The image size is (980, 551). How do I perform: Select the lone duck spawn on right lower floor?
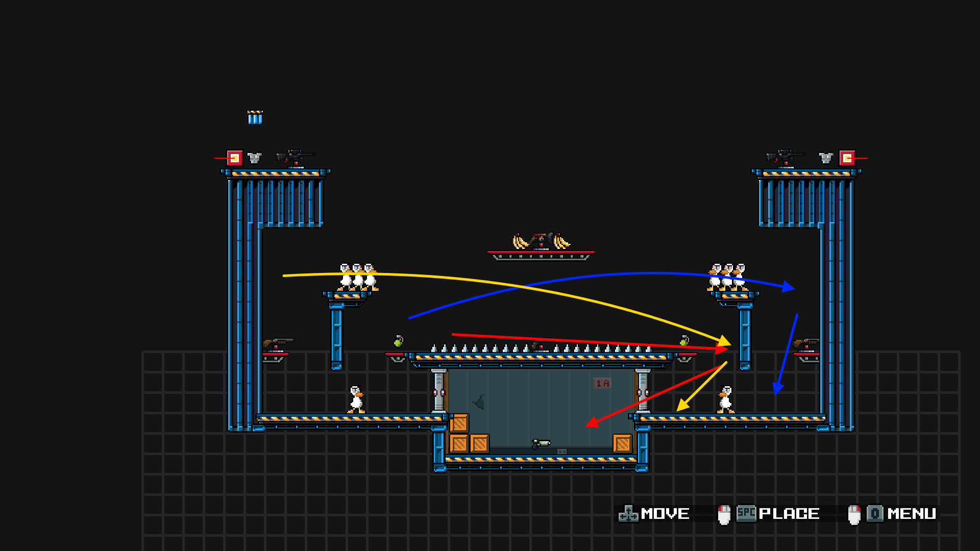[725, 399]
